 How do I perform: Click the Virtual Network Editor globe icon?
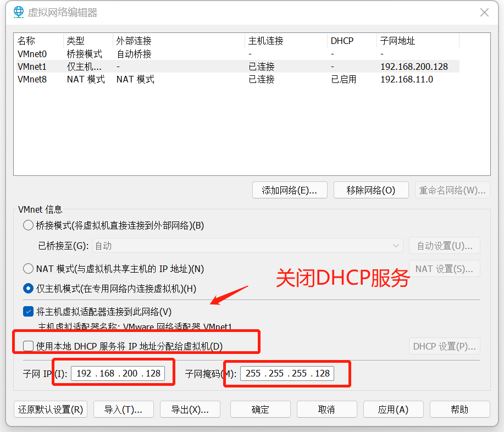[x=19, y=12]
